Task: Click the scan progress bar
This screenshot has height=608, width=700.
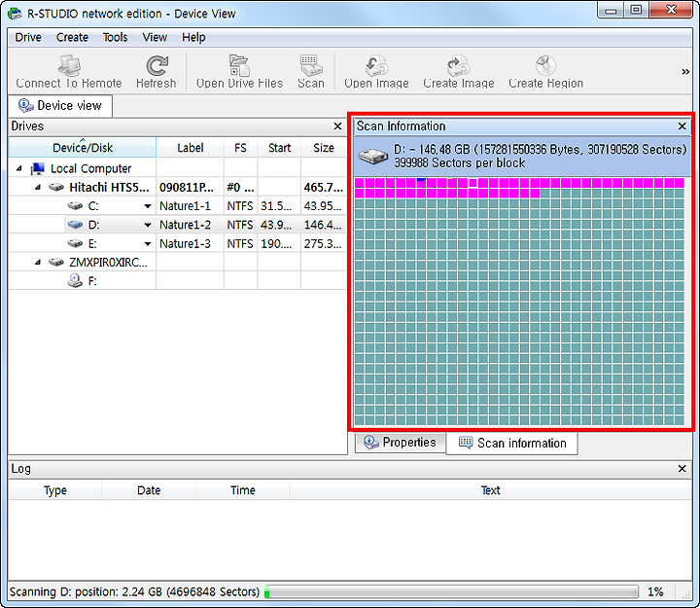Action: [x=451, y=591]
